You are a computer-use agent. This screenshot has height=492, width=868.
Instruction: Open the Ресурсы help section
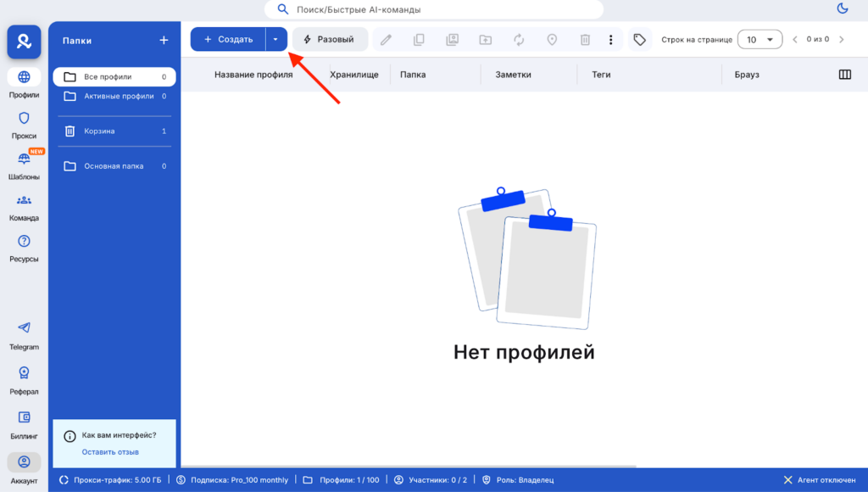(x=24, y=249)
